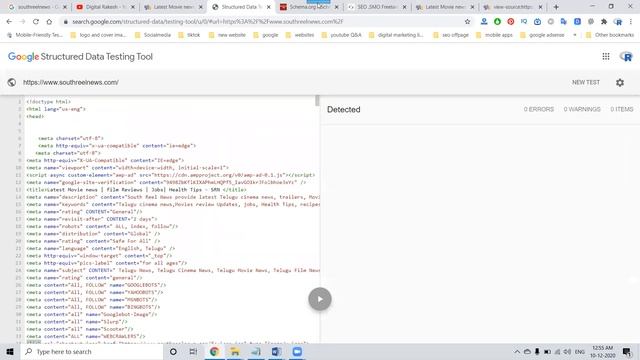Open the google bookmark folder
The height and width of the screenshot is (360, 640).
pos(266,35)
